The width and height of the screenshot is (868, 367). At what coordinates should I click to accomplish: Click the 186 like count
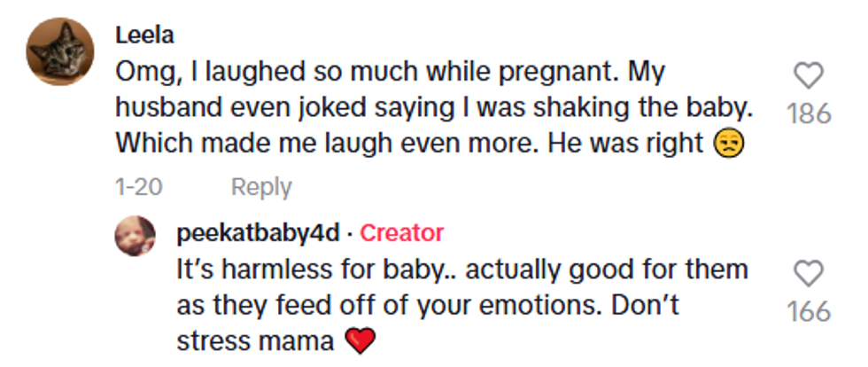pos(808,113)
